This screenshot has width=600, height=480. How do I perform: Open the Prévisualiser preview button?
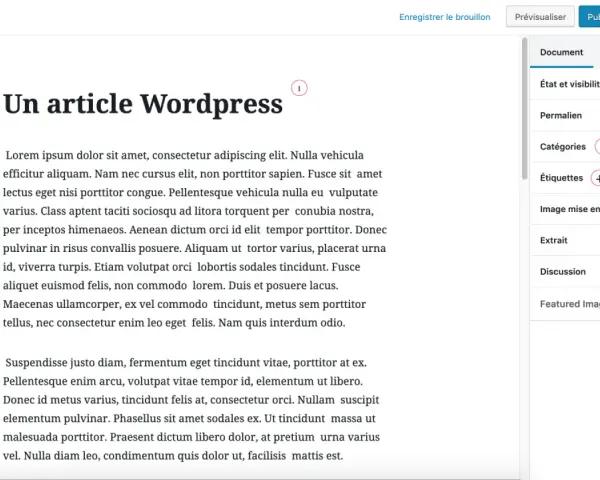tap(540, 16)
